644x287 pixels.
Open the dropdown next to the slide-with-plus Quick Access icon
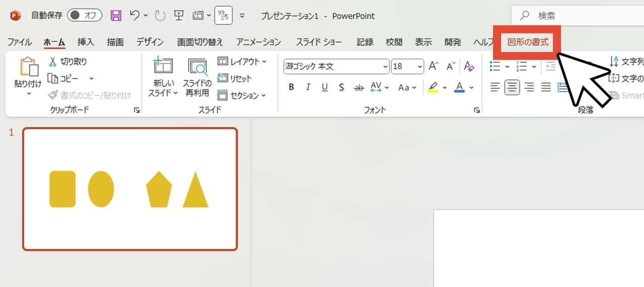(x=209, y=16)
